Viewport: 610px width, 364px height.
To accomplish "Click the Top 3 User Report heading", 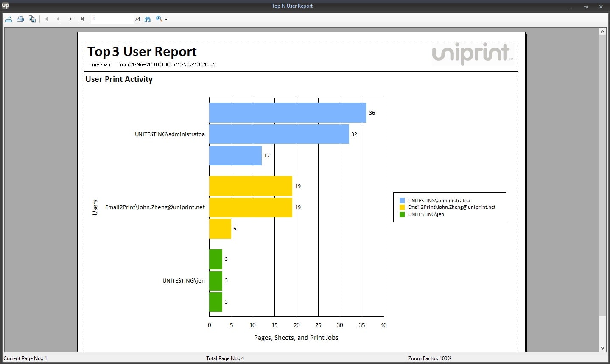I will [x=142, y=51].
